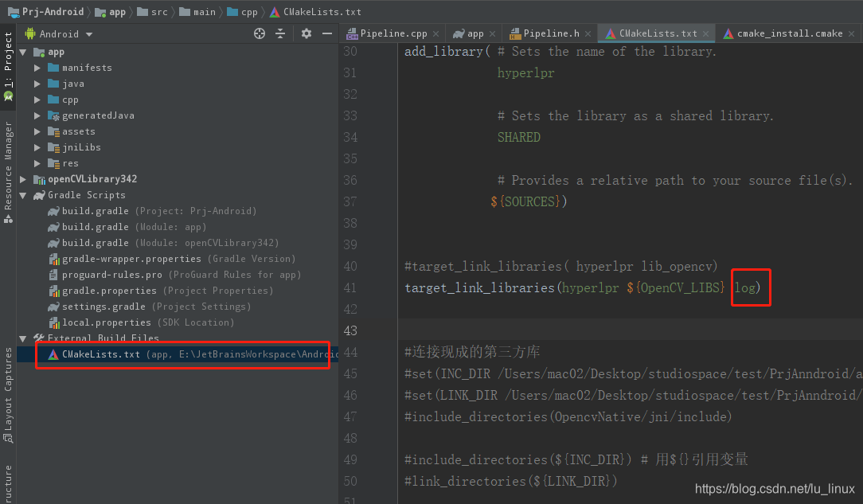Select build.gradle (Project: Prj-Android)

[x=152, y=211]
